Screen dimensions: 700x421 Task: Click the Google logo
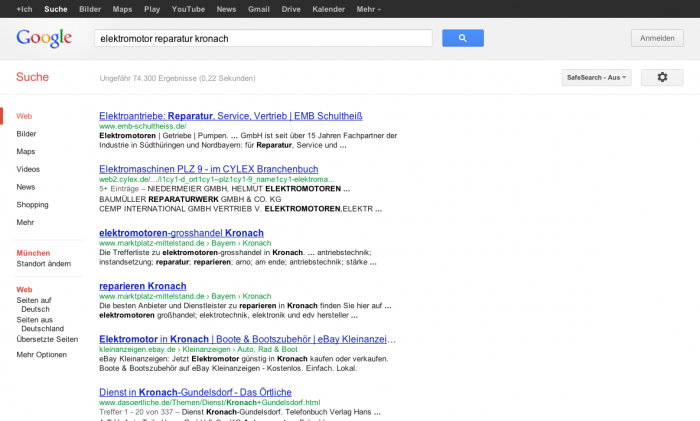click(x=44, y=38)
